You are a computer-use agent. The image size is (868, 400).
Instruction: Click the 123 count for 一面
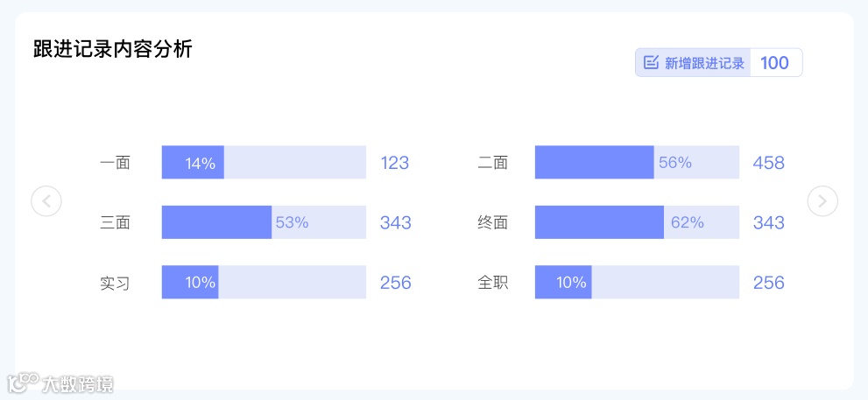click(395, 163)
